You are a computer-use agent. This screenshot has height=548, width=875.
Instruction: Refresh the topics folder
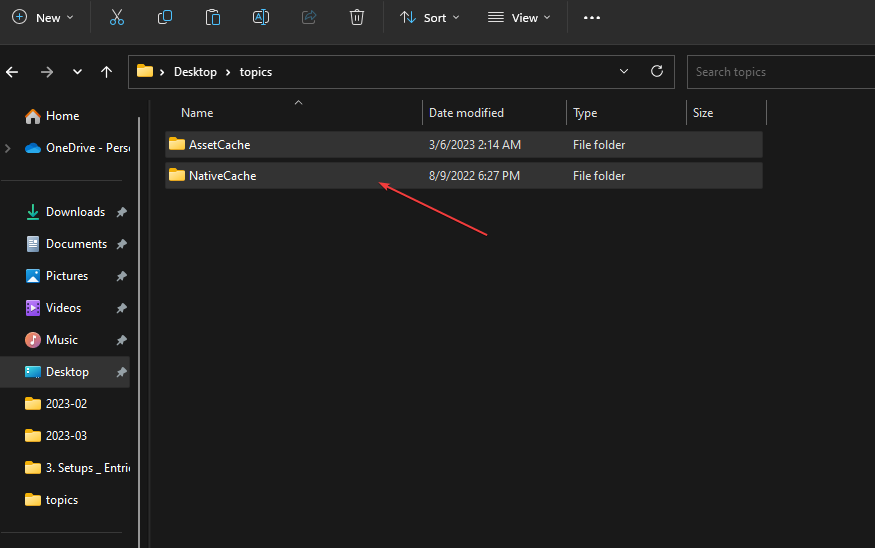point(657,71)
